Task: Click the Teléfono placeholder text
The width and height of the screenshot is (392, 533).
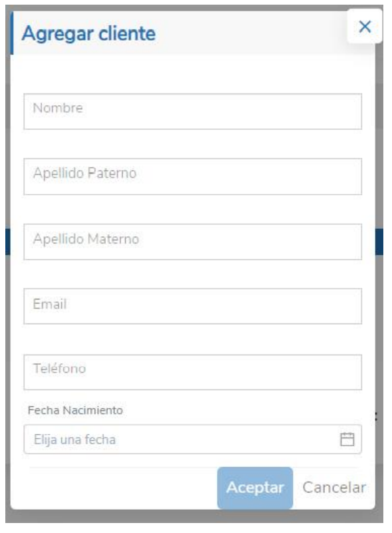Action: point(59,369)
